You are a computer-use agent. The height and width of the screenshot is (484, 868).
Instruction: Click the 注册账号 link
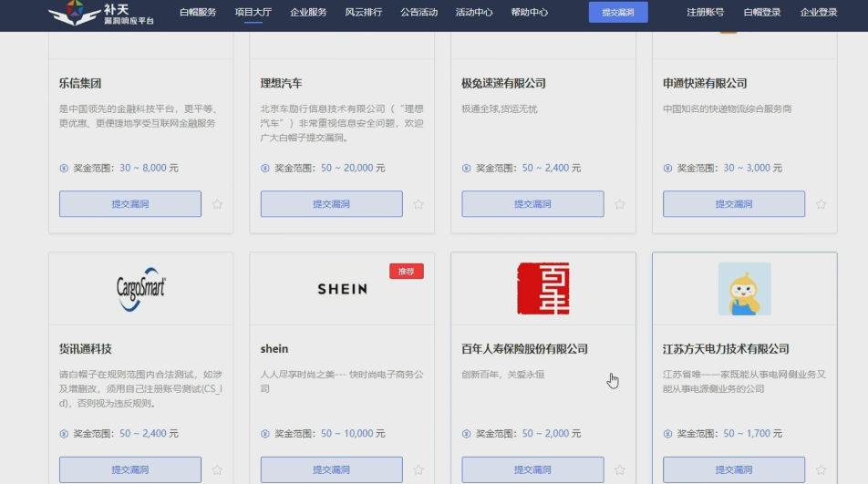706,12
